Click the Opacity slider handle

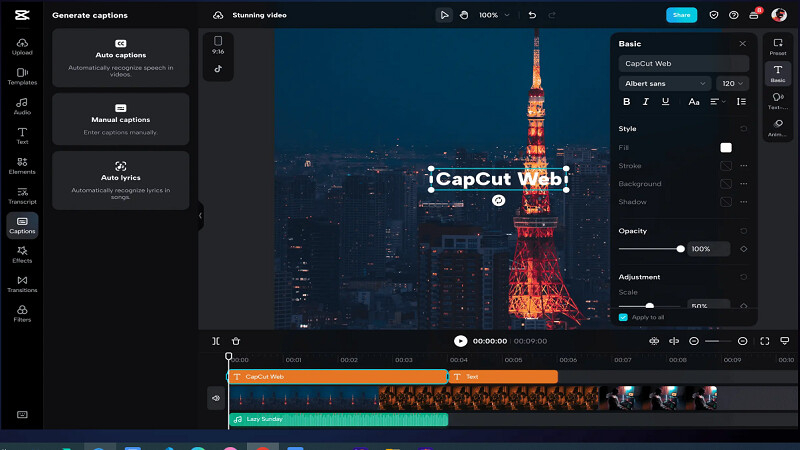pyautogui.click(x=680, y=249)
